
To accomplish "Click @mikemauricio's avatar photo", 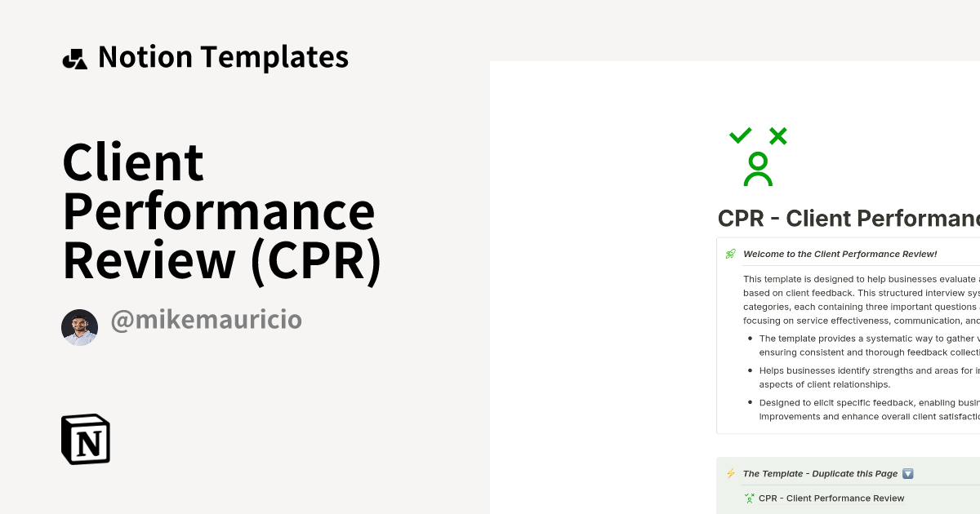I will 80,319.
